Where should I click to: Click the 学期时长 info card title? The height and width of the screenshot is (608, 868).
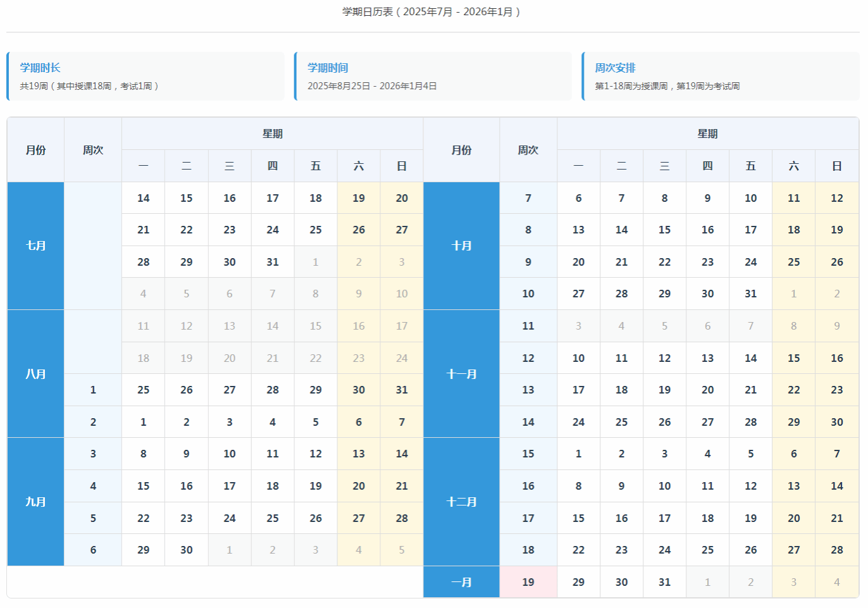pyautogui.click(x=40, y=68)
